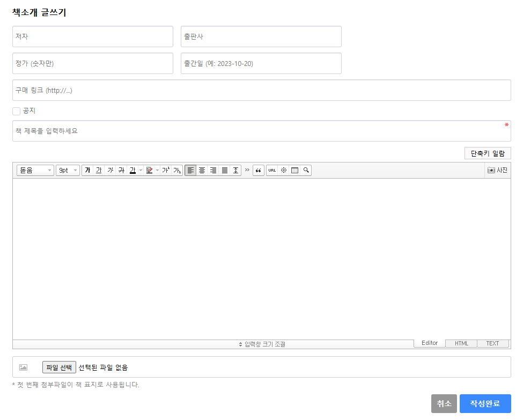Align text left
The height and width of the screenshot is (420, 516).
[190, 170]
